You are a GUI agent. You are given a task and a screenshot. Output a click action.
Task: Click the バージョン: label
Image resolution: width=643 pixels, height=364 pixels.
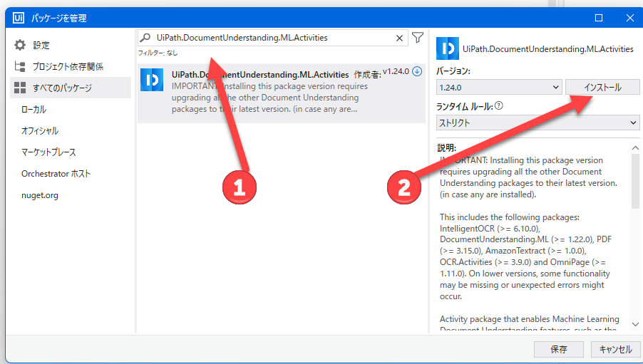[x=453, y=71]
